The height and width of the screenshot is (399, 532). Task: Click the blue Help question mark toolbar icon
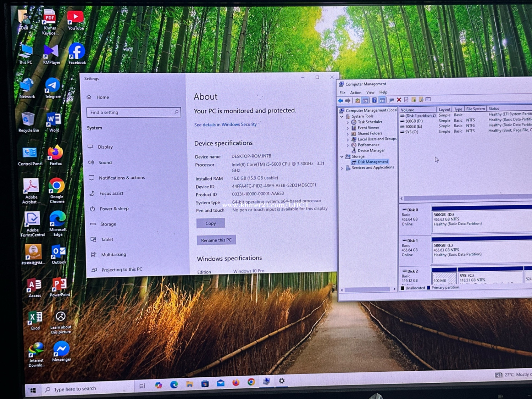tap(374, 100)
